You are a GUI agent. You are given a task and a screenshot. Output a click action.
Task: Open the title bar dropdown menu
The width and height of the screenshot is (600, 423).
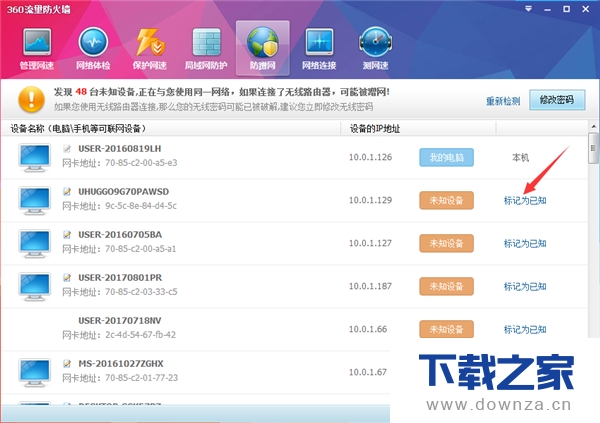[x=528, y=9]
